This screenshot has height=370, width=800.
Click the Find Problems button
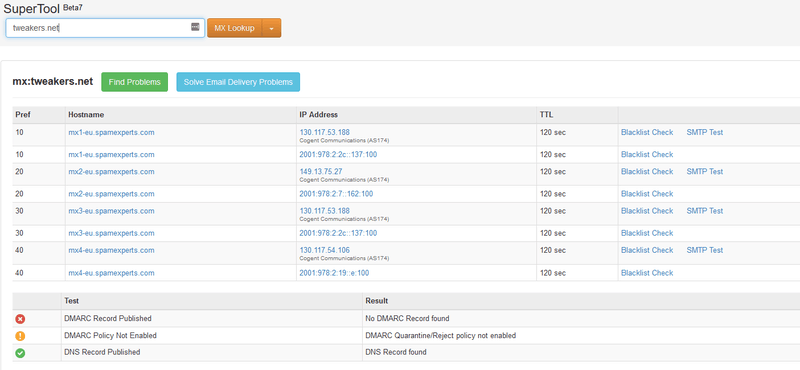135,82
